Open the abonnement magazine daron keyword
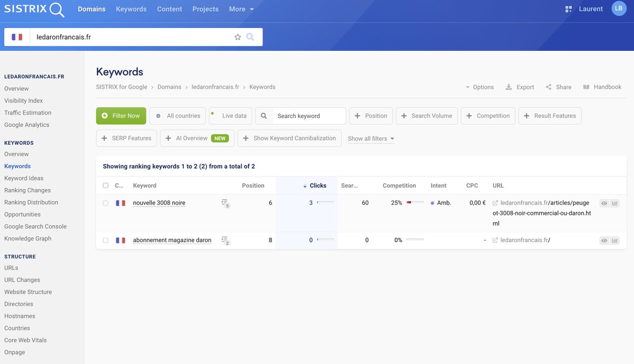This screenshot has width=634, height=364. 172,240
